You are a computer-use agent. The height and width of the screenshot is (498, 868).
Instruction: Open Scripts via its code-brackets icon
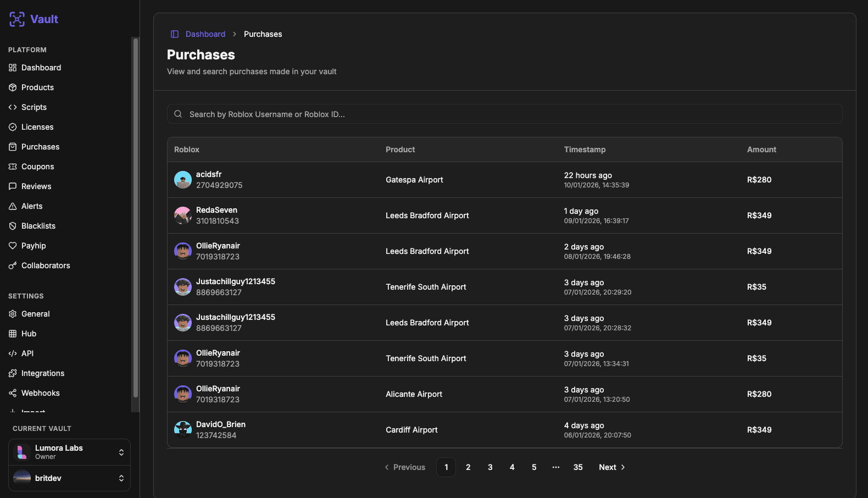[13, 107]
